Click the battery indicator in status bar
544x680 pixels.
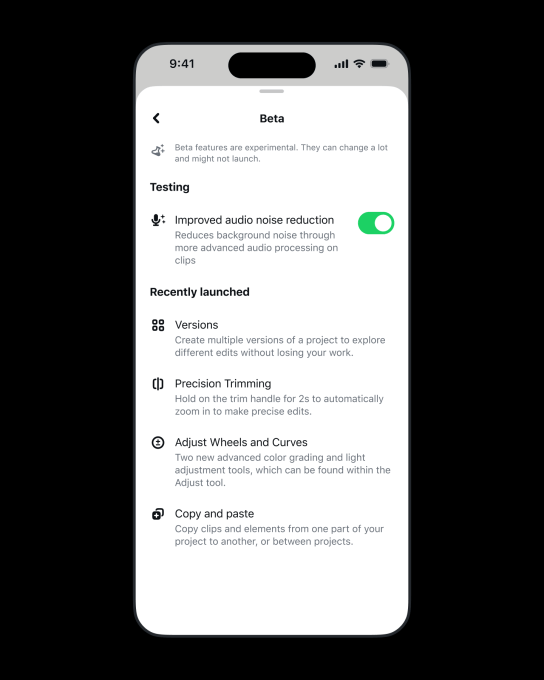[380, 64]
